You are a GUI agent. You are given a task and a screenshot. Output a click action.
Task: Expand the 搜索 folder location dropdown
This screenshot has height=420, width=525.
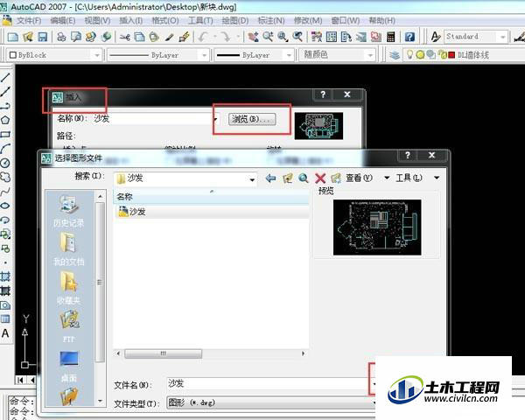click(252, 179)
